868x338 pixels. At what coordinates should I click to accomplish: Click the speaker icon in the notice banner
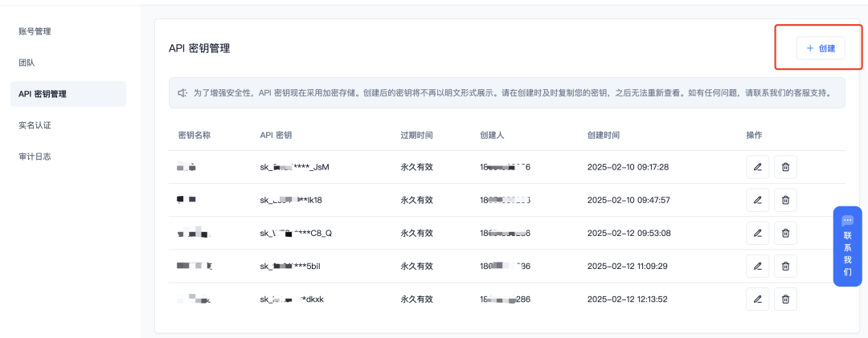point(182,92)
